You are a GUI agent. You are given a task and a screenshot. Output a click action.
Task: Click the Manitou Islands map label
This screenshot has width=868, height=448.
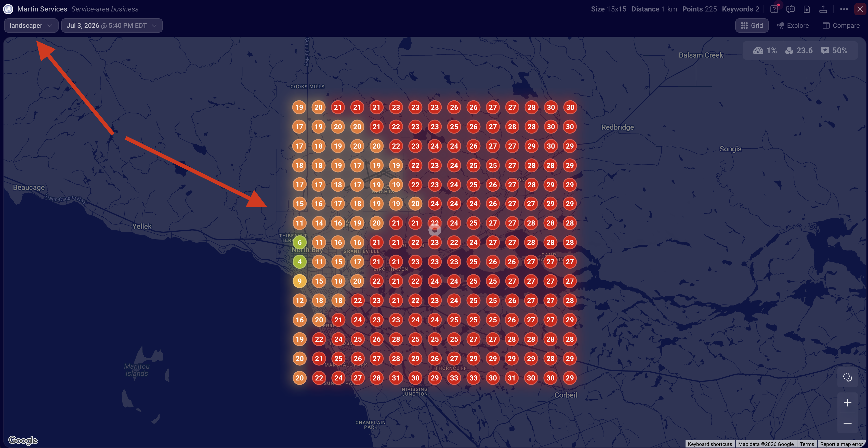coord(136,370)
